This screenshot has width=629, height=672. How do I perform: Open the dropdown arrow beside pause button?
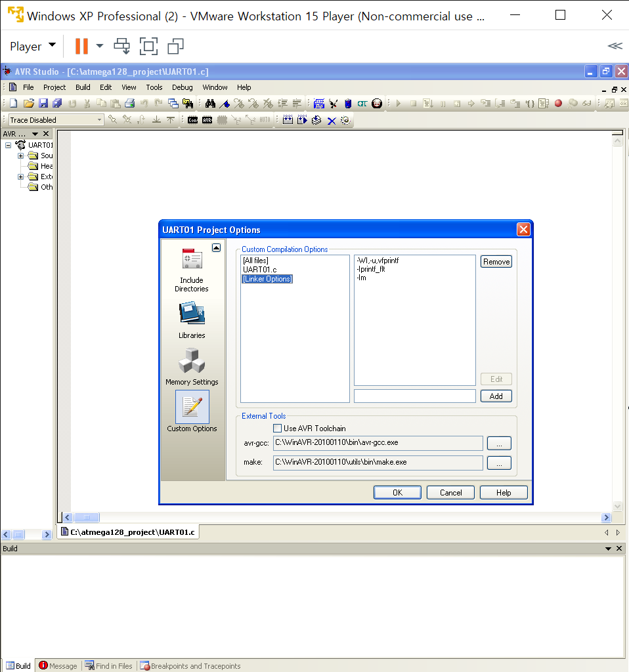pos(100,45)
